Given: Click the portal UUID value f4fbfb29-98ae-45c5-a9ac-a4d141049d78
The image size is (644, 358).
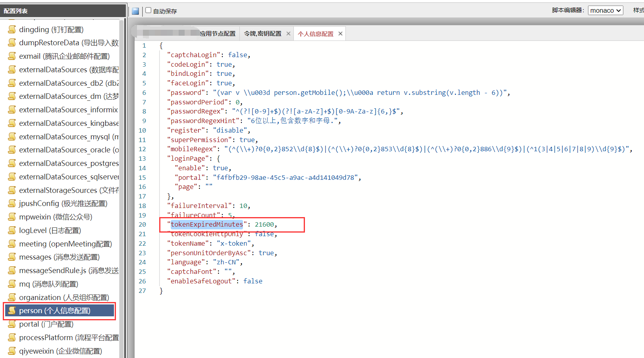Looking at the screenshot, I should click(285, 177).
